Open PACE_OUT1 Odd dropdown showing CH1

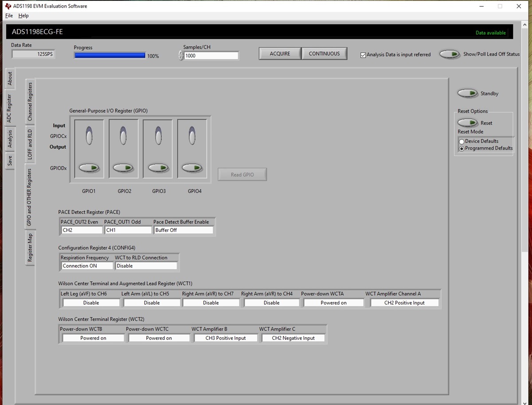tap(129, 230)
